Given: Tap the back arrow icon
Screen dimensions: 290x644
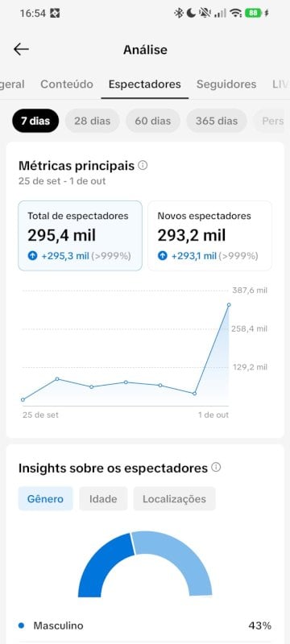Looking at the screenshot, I should [21, 50].
